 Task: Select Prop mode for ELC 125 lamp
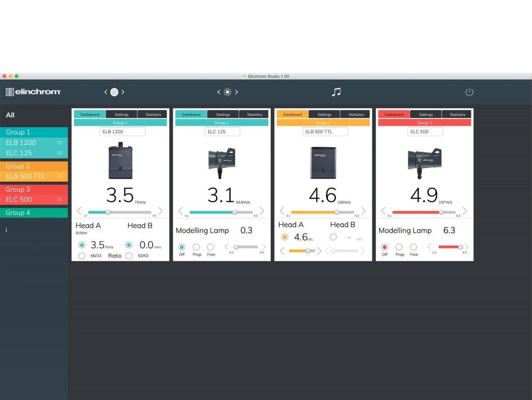[196, 247]
